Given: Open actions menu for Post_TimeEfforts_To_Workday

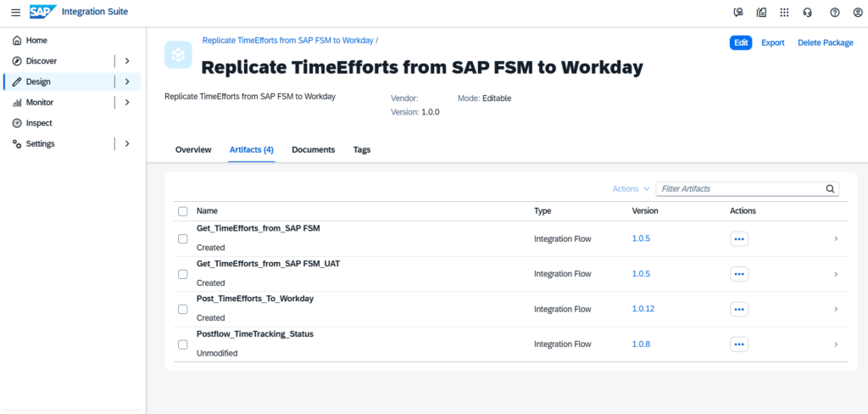Looking at the screenshot, I should tap(739, 310).
